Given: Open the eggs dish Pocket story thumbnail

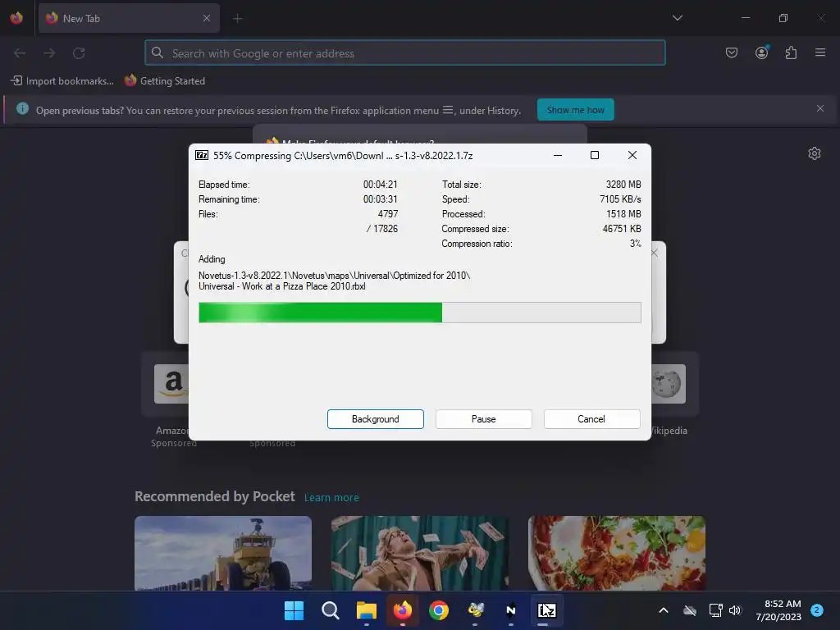Looking at the screenshot, I should point(617,553).
